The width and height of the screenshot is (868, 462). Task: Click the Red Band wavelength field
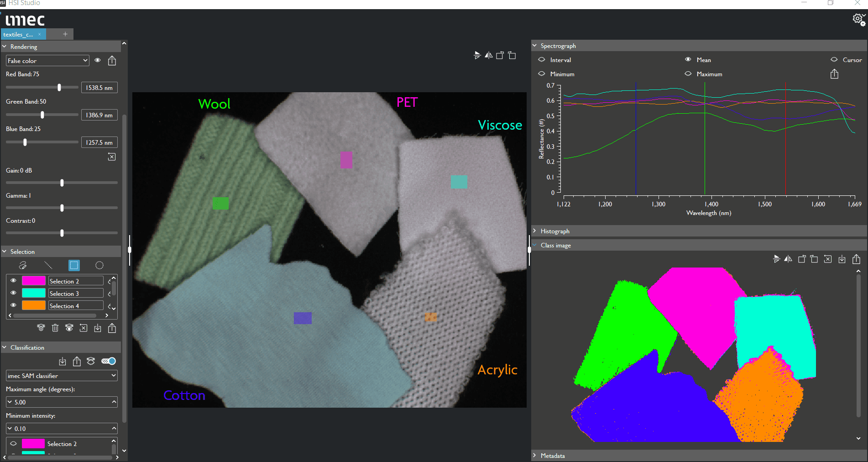[x=99, y=88]
